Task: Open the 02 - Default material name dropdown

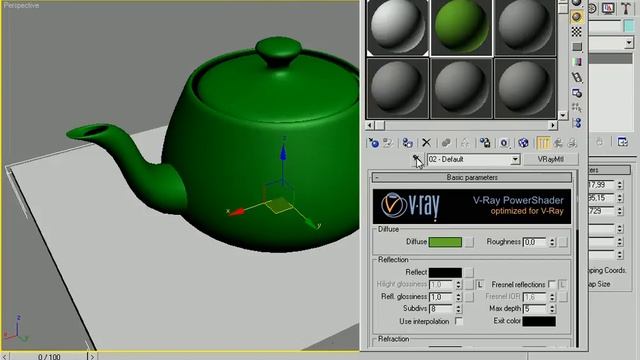Action: [515, 159]
